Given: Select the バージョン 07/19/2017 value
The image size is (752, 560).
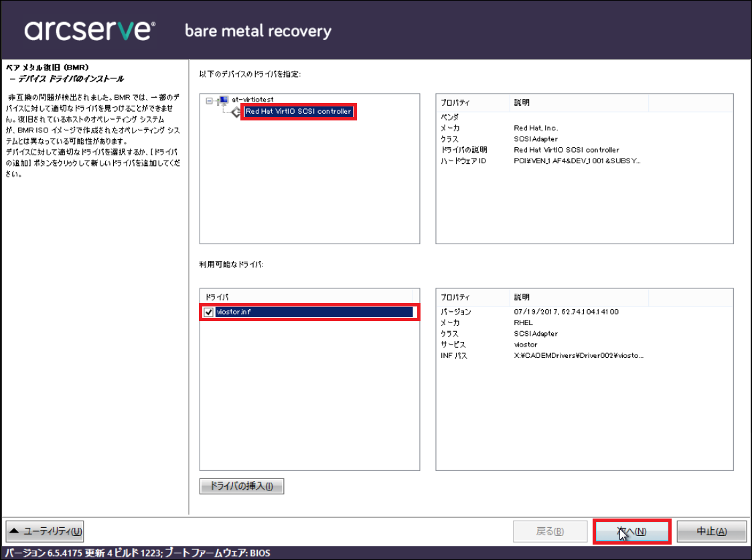Looking at the screenshot, I should 566,312.
